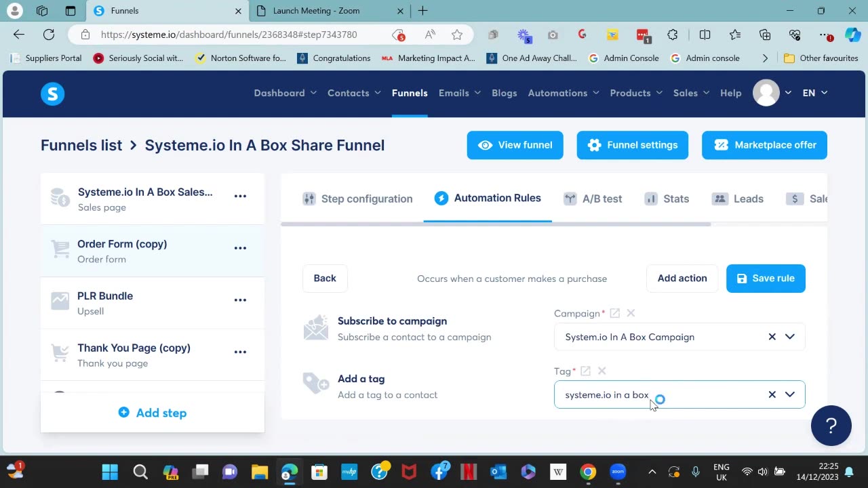Expand the Products menu

pos(636,93)
